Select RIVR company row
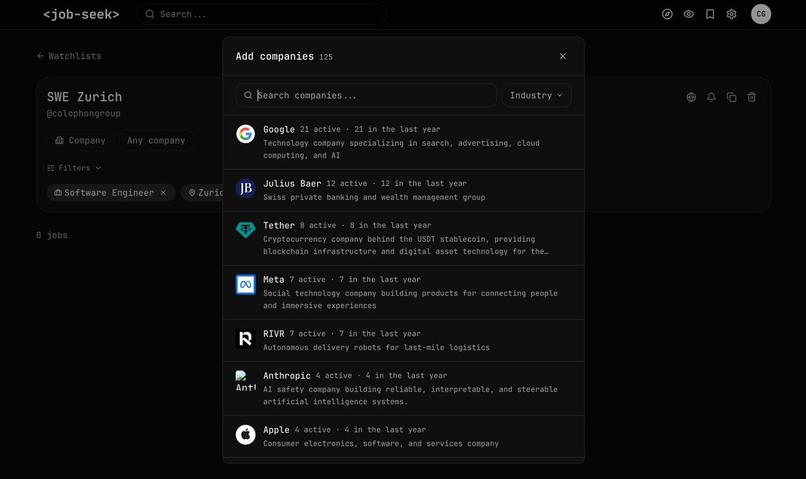 [x=404, y=341]
